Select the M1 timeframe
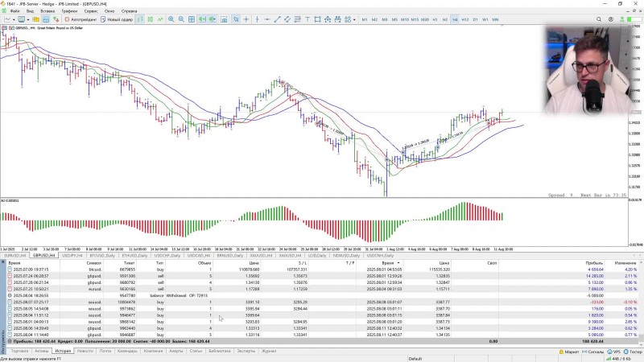644x362 pixels. tap(365, 19)
